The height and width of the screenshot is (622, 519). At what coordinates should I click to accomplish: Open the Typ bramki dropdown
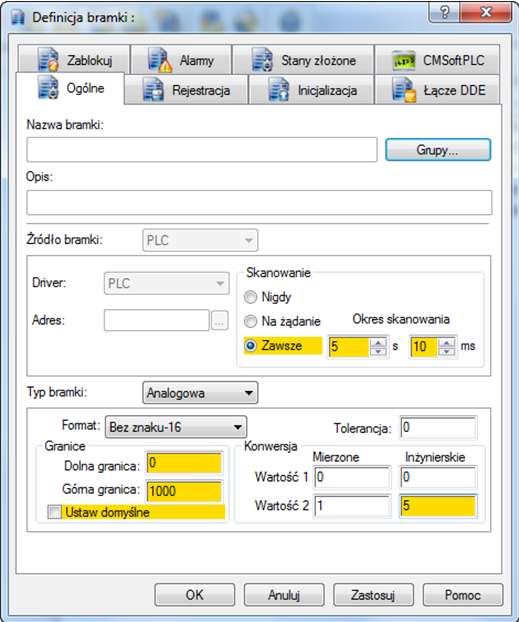[200, 393]
